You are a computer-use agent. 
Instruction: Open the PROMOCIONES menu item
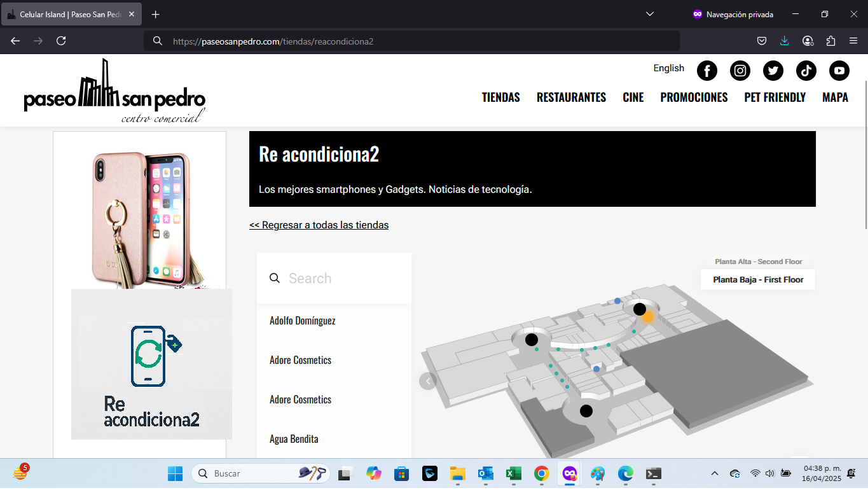tap(694, 97)
